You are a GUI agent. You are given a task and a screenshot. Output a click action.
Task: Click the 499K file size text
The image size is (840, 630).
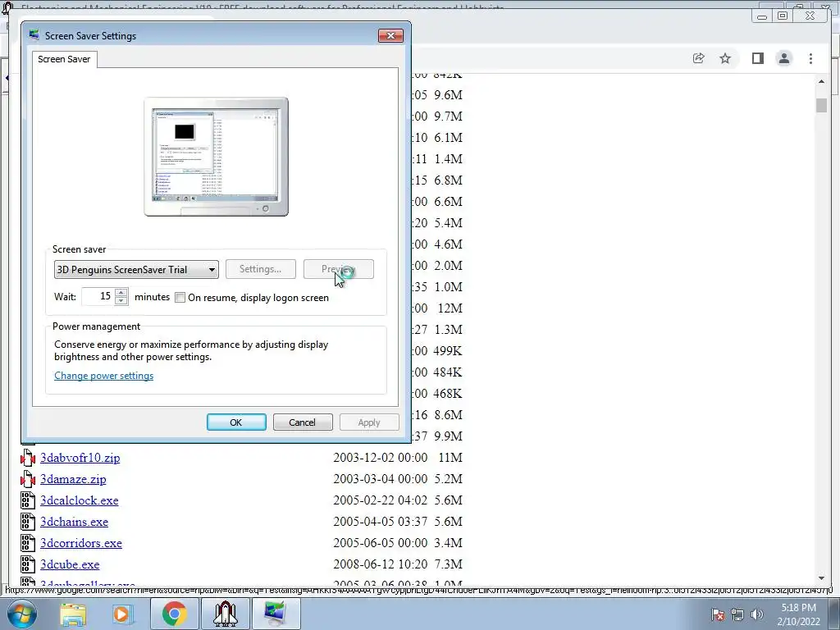point(448,351)
